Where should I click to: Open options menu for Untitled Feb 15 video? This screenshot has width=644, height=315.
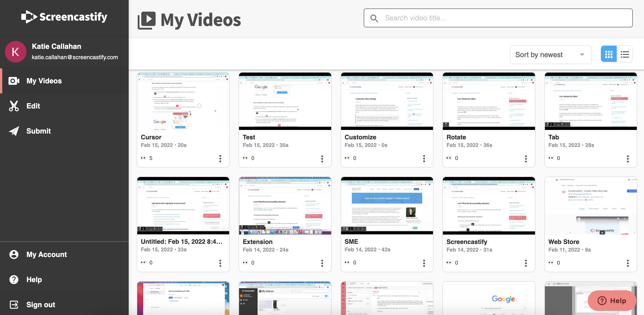[x=220, y=263]
